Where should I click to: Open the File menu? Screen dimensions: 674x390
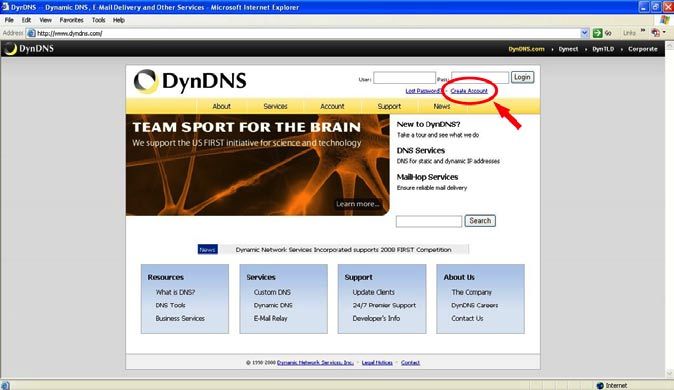[9, 20]
